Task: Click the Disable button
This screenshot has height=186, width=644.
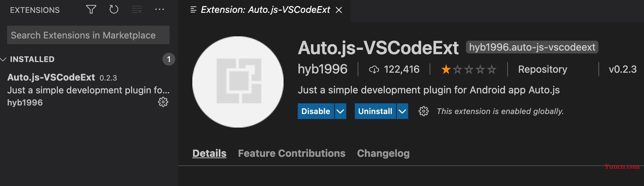Action: tap(316, 111)
